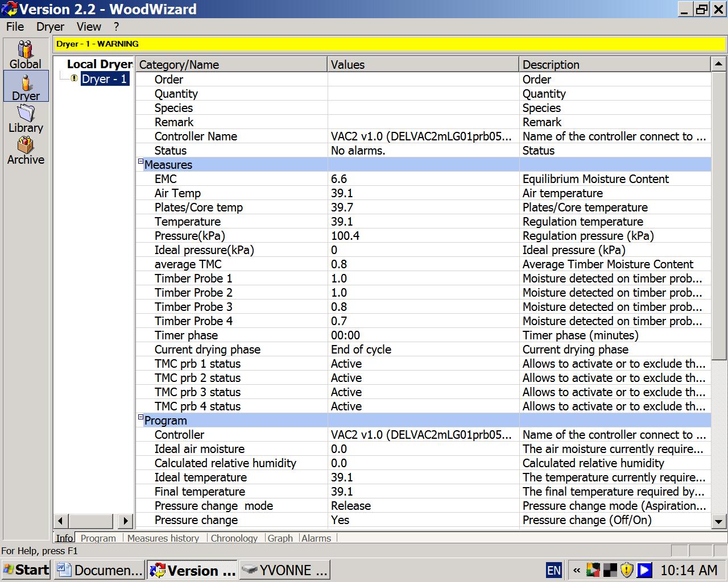Open the Library sidebar icon

click(x=26, y=119)
